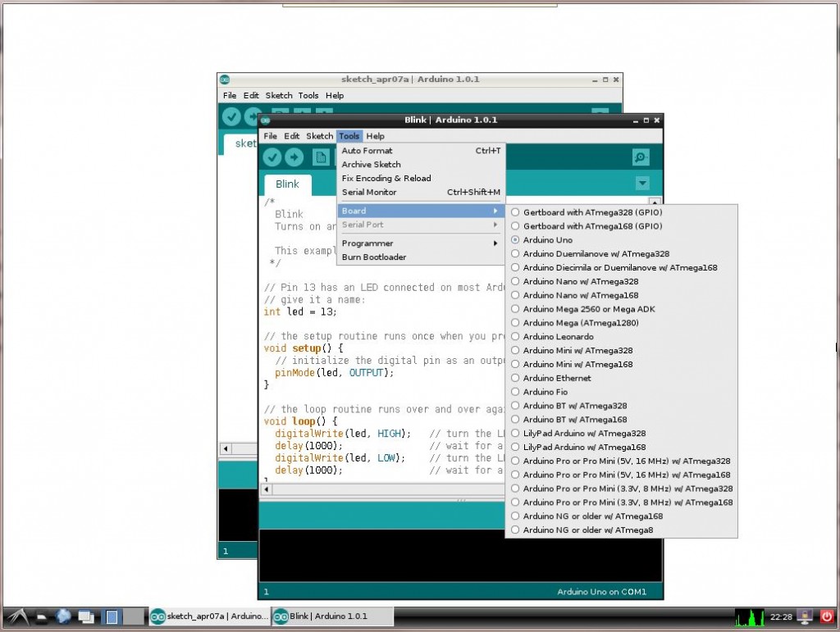
Task: Open the web browser globe icon in taskbar
Action: tap(63, 616)
